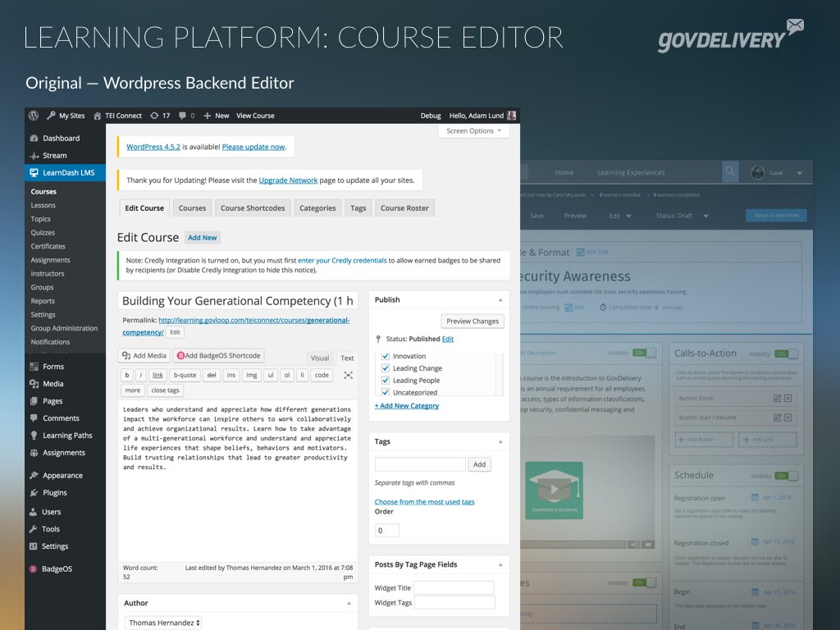This screenshot has width=840, height=630.
Task: Click edit icon for Button: Enroll
Action: (777, 398)
